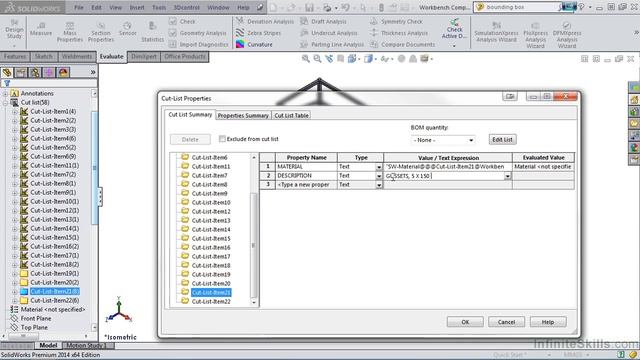Open Section Properties tool
Screen dimensions: 640x360
click(x=101, y=32)
